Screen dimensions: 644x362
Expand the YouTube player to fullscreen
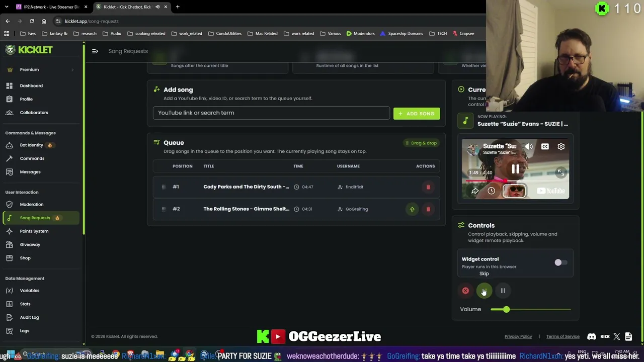(561, 172)
